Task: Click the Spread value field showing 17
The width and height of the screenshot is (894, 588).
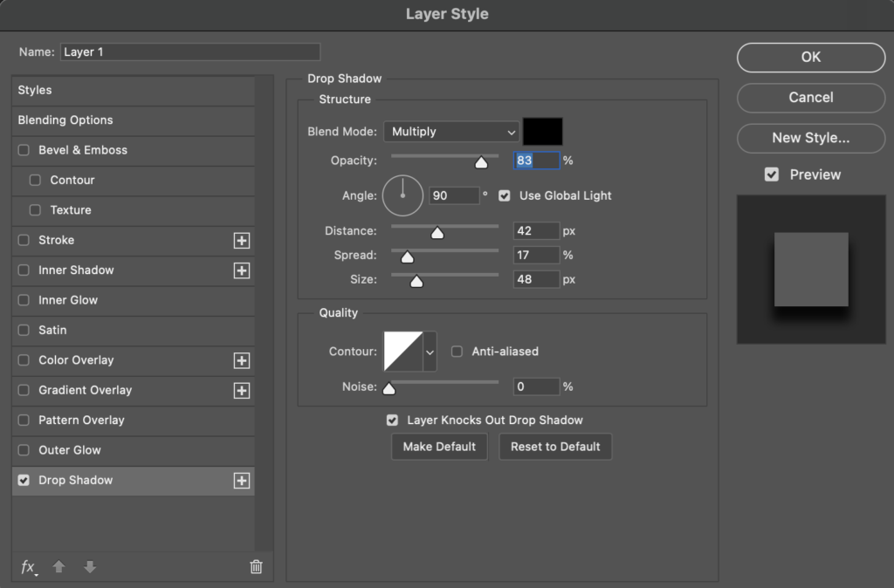Action: click(x=537, y=256)
